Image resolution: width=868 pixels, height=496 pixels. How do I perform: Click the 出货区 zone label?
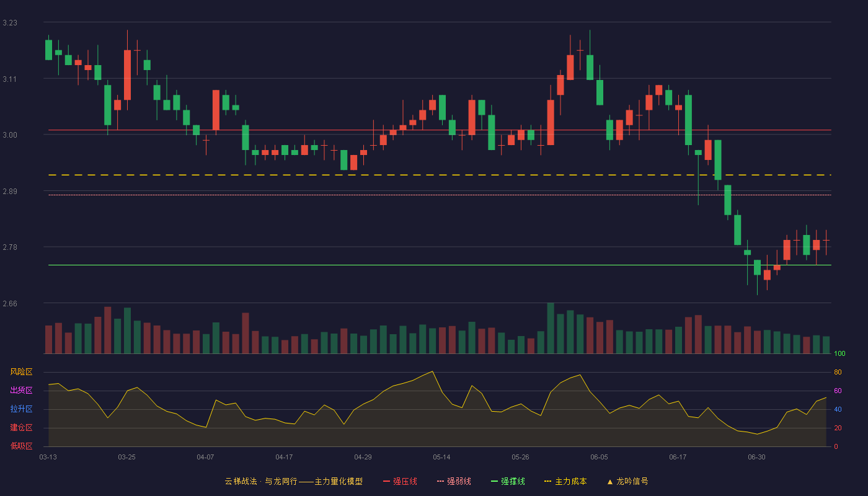21,391
